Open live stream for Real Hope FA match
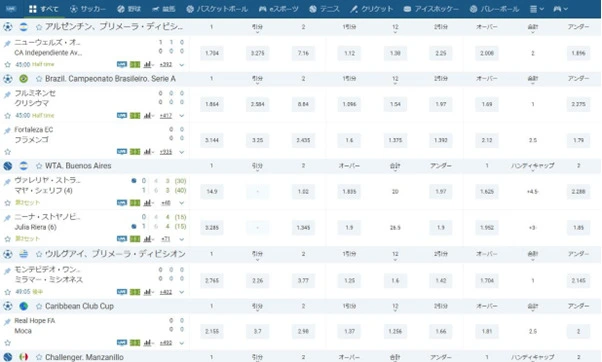This screenshot has height=362, width=602. [x=122, y=343]
